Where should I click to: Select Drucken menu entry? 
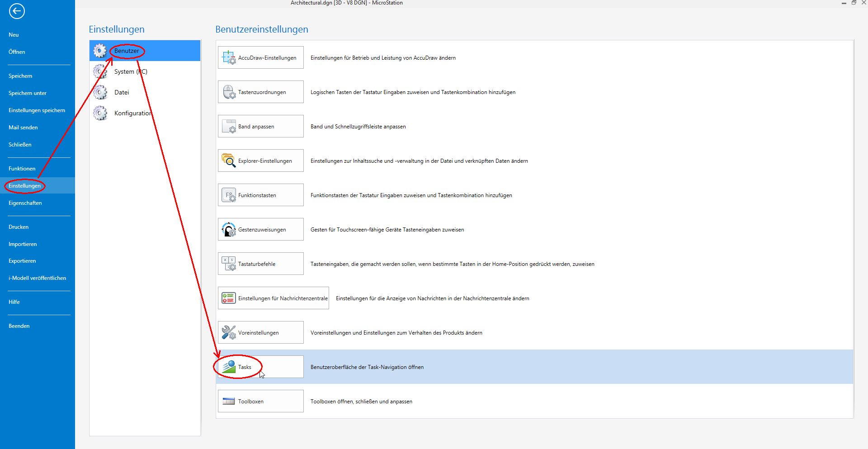click(19, 227)
